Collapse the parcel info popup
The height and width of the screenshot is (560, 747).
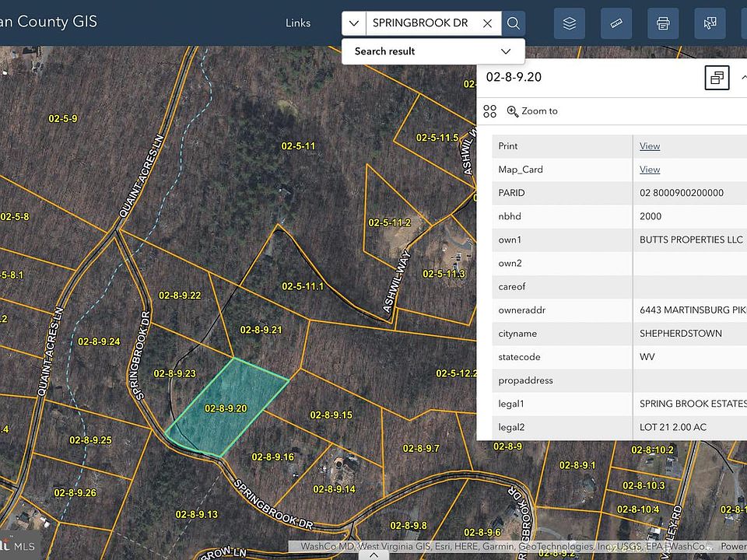(x=743, y=78)
